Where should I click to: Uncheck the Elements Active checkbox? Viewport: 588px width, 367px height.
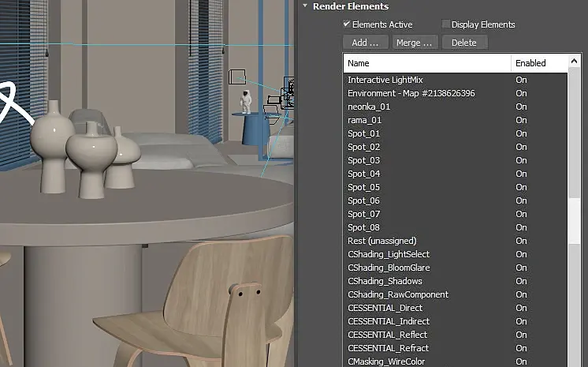[x=347, y=24]
